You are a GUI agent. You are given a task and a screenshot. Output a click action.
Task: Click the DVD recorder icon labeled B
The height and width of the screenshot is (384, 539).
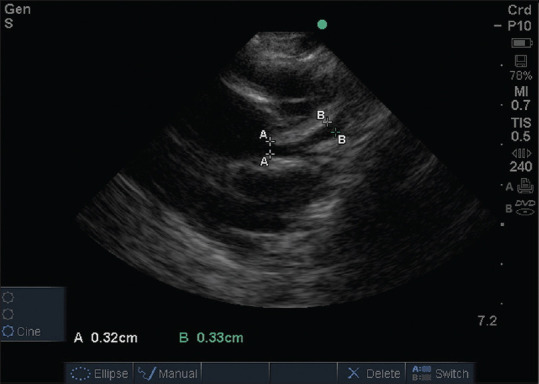coord(525,208)
